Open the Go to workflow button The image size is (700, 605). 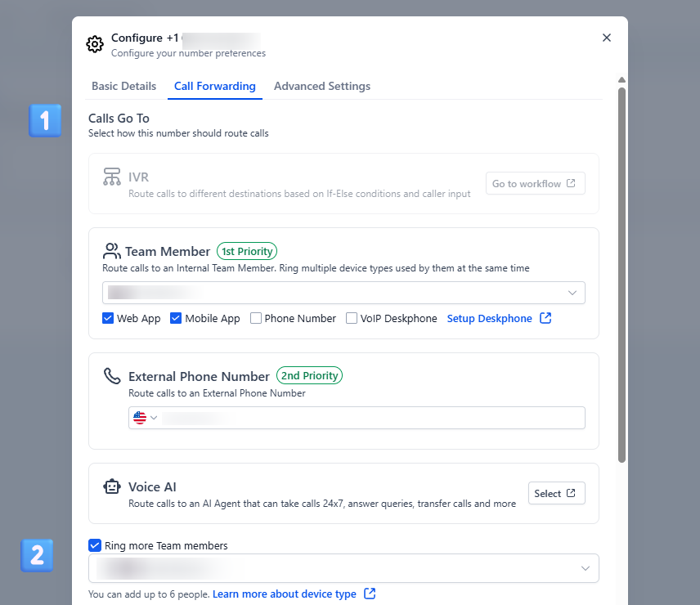click(x=536, y=183)
